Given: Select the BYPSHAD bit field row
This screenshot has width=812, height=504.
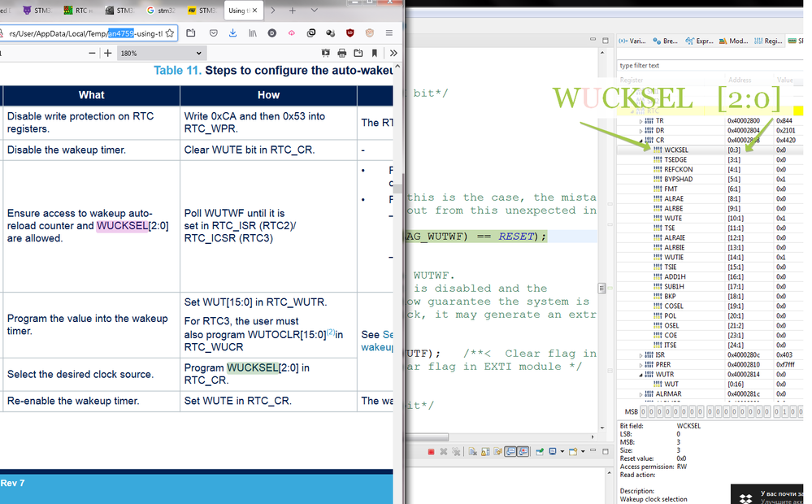Looking at the screenshot, I should [x=710, y=179].
